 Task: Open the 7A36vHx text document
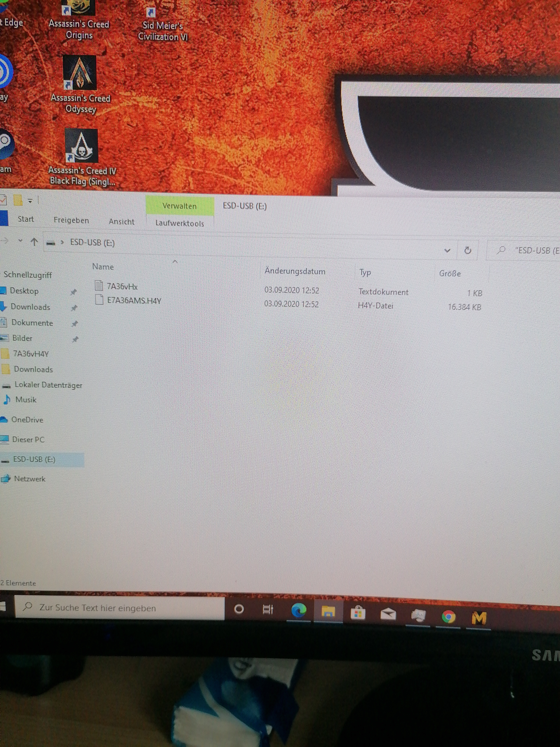[x=122, y=286]
